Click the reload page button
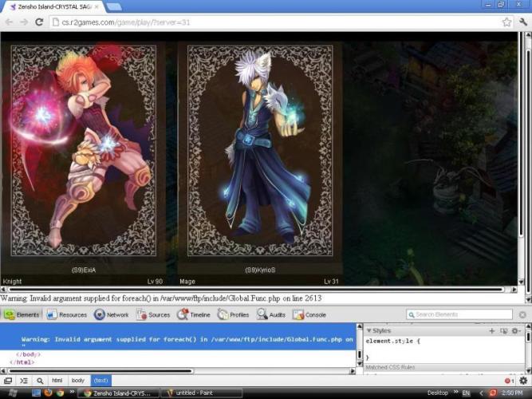The height and width of the screenshot is (399, 532). (x=39, y=22)
